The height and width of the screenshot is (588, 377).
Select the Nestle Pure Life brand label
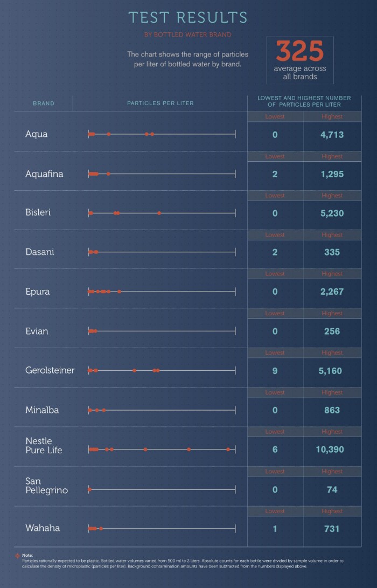click(44, 445)
